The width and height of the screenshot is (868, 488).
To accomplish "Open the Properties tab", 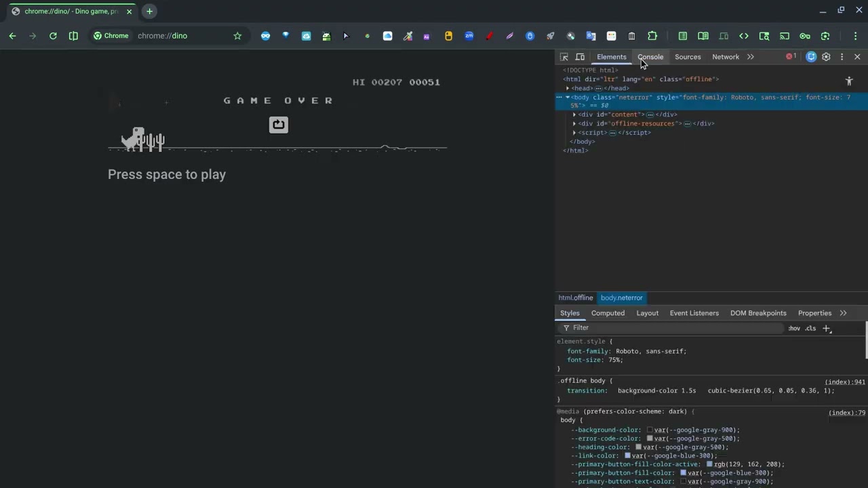I will coord(814,313).
